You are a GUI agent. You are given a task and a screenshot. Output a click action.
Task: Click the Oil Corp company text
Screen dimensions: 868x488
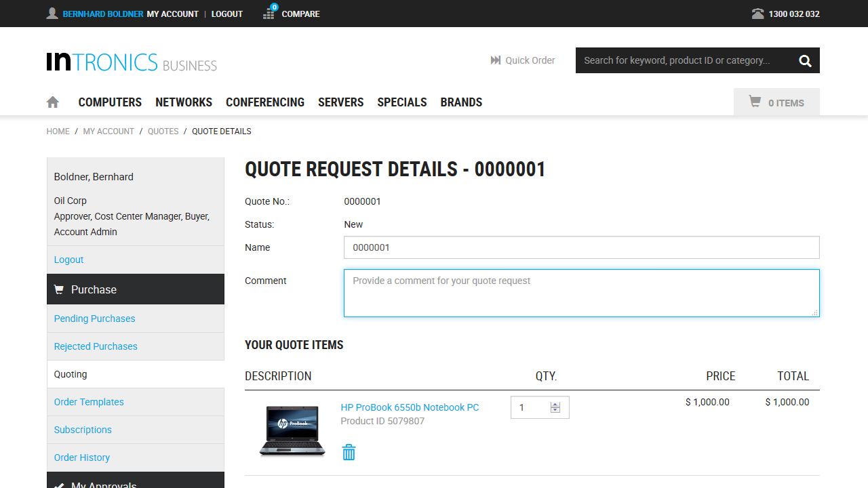(71, 201)
